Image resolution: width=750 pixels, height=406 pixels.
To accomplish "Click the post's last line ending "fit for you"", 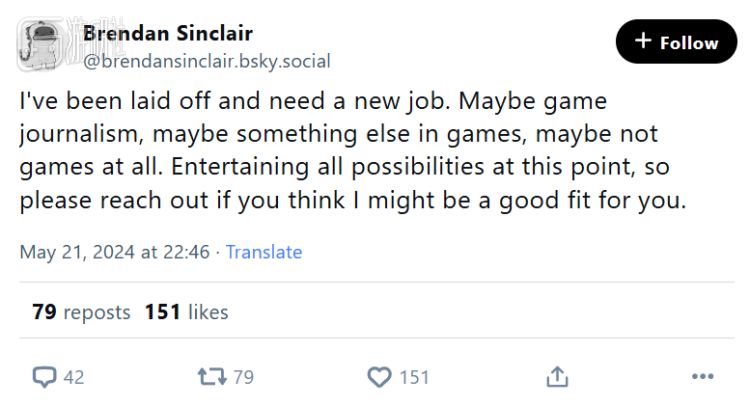I will tap(353, 198).
